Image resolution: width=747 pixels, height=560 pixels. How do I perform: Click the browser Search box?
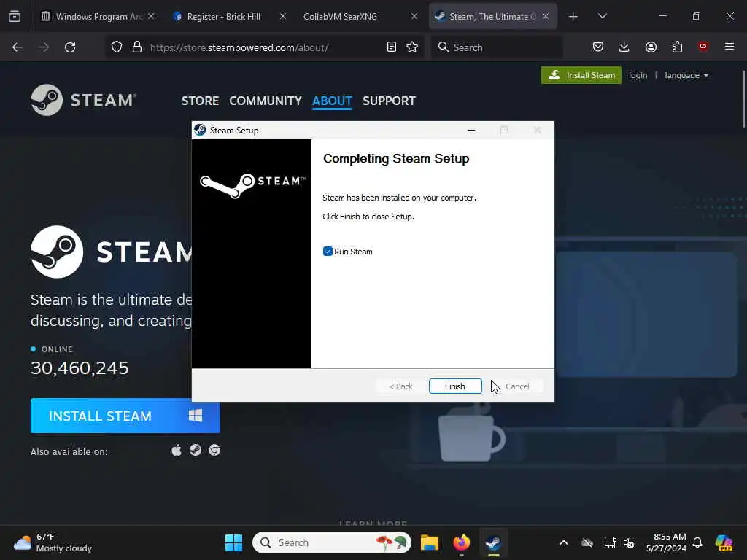point(496,47)
